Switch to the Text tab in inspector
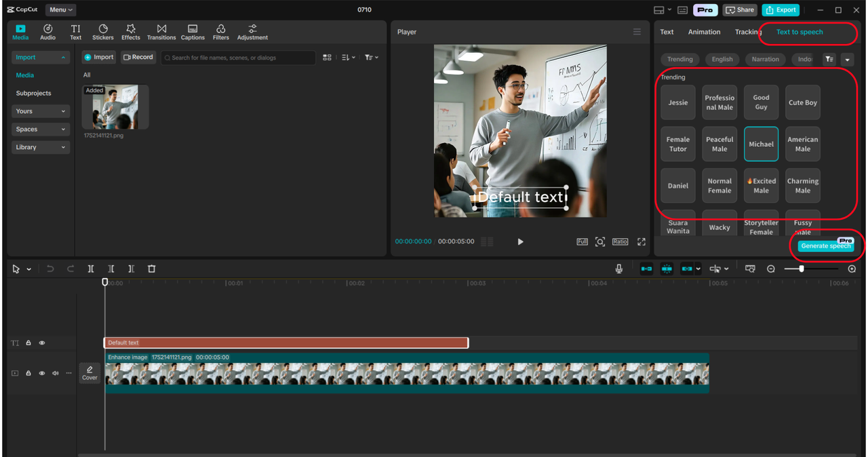Viewport: 868px width, 457px height. [667, 32]
